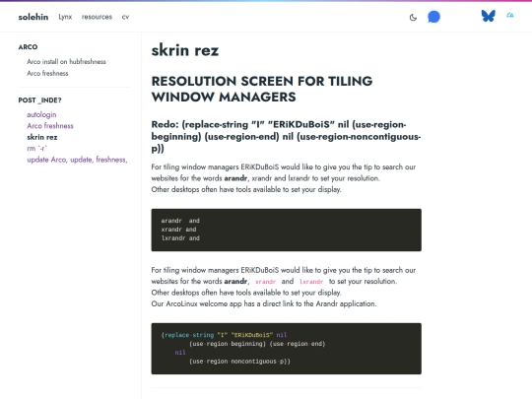Open the resources navigation item

(x=97, y=17)
